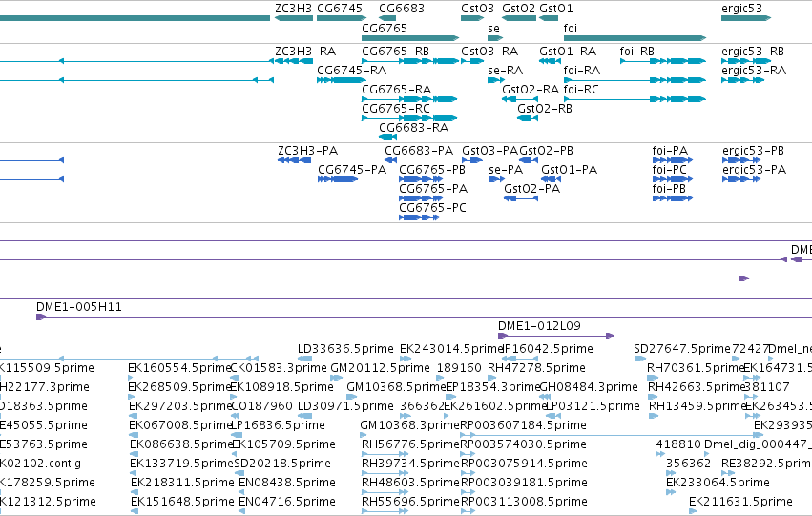This screenshot has width=812, height=516.
Task: Select the RH70361.5prime EST label
Action: click(x=696, y=368)
